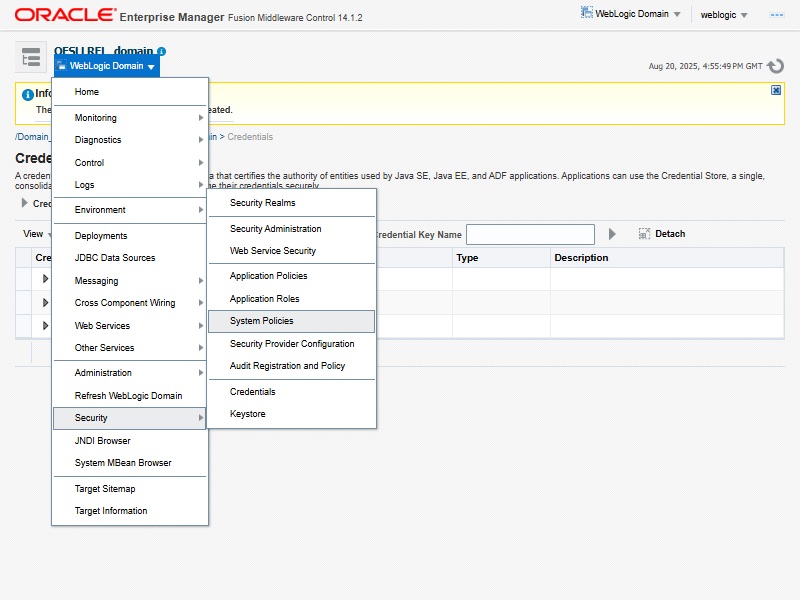Open the Keystore menu entry

coord(248,414)
